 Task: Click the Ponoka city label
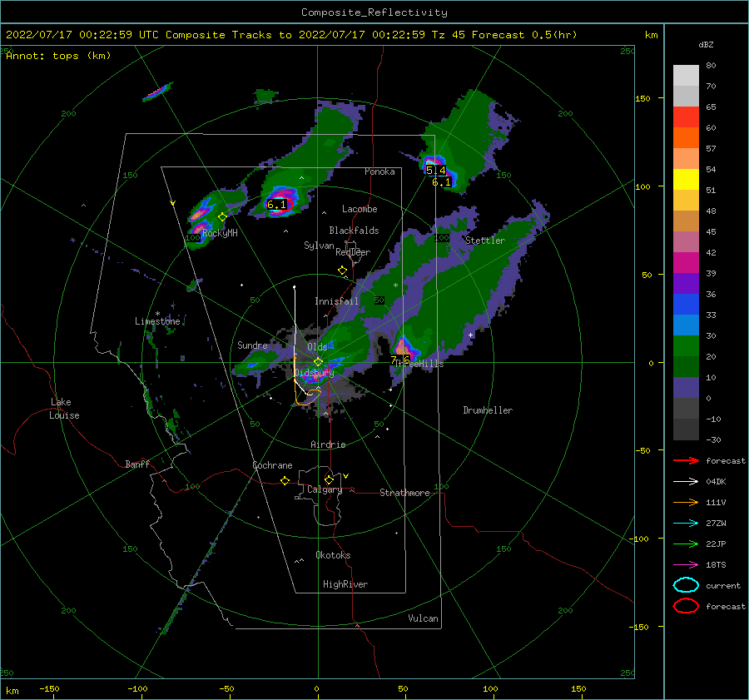click(379, 171)
